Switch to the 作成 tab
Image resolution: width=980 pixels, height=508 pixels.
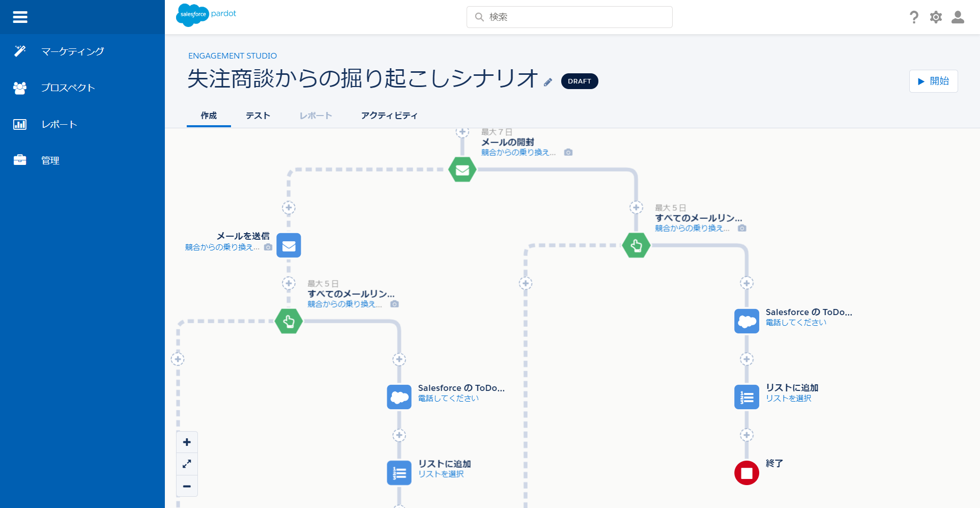(209, 116)
